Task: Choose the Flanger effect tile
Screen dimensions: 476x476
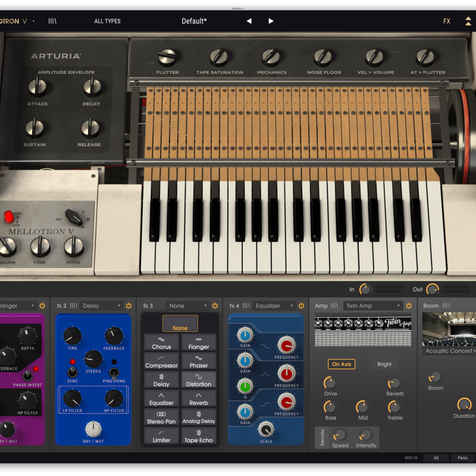Action: click(x=199, y=343)
